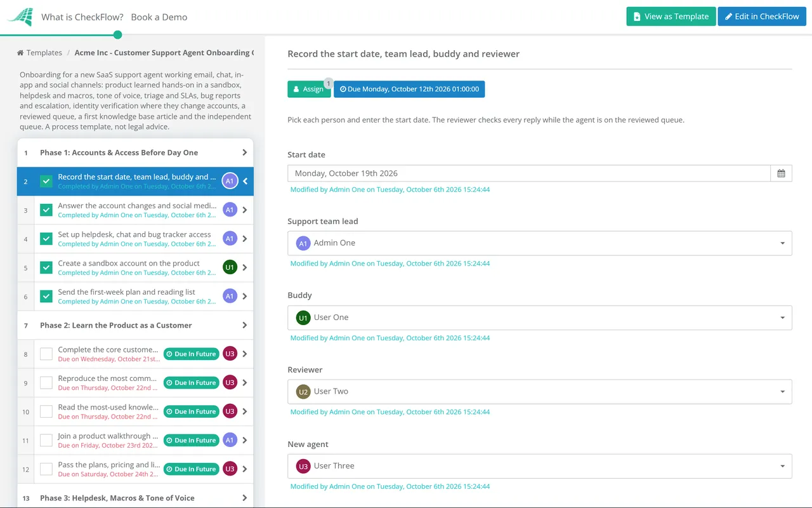Click the View as Template button

point(671,17)
